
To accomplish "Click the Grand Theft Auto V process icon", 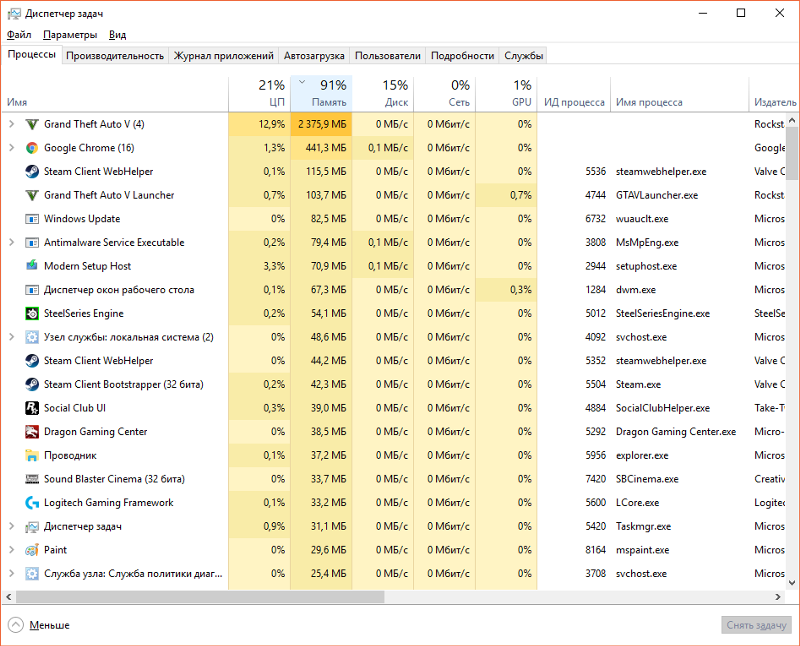I will [x=32, y=125].
